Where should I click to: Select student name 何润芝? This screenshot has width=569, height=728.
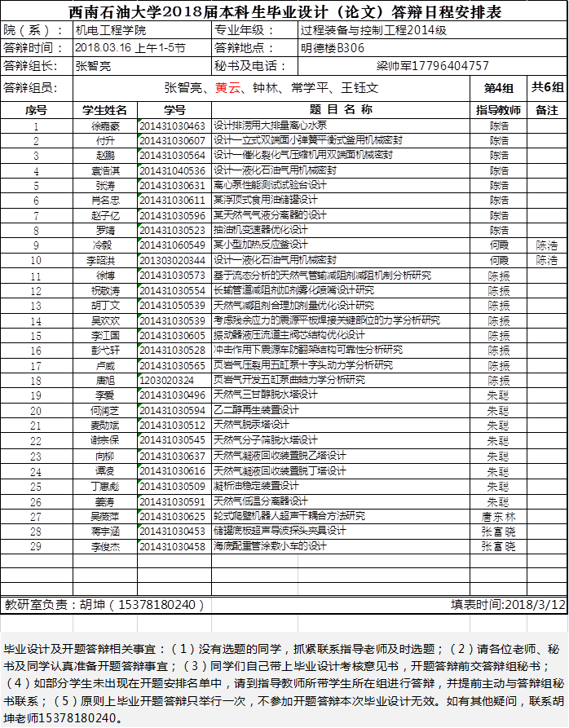[105, 410]
